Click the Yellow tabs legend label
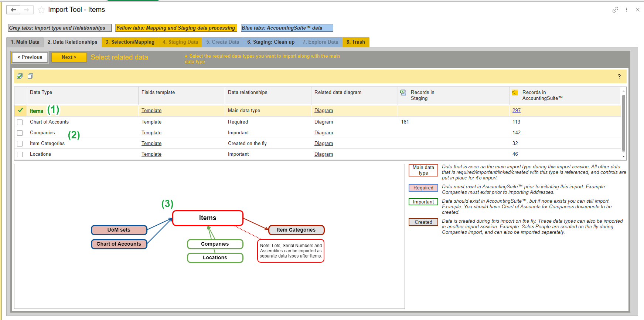 176,28
